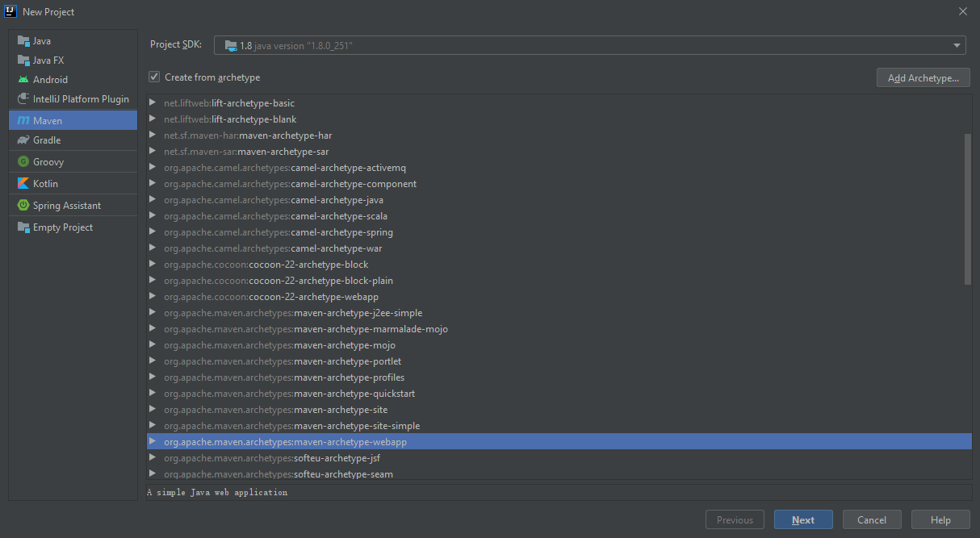Select camel-archetype-scala row
The image size is (980, 538).
point(559,215)
